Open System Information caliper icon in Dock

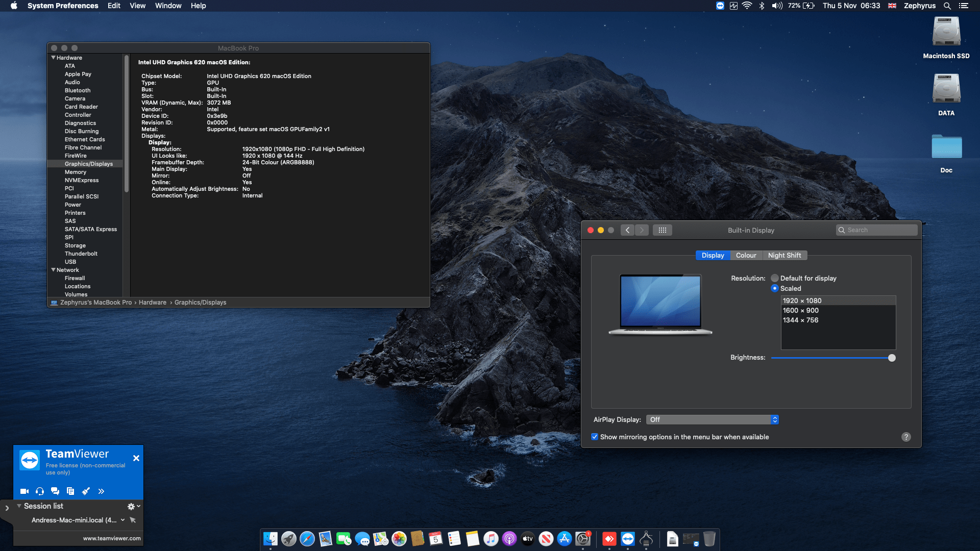646,539
